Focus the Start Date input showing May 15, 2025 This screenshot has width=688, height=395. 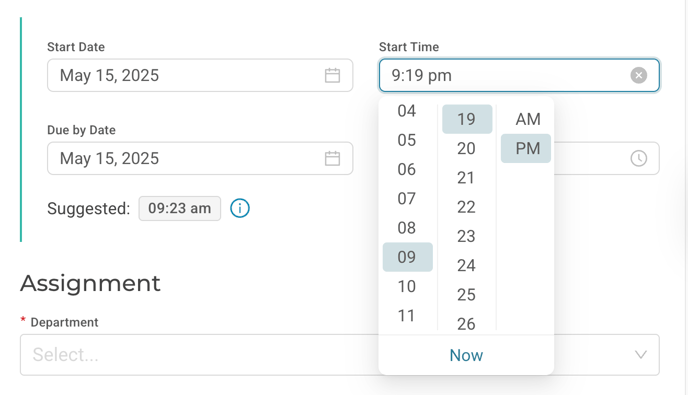[200, 75]
